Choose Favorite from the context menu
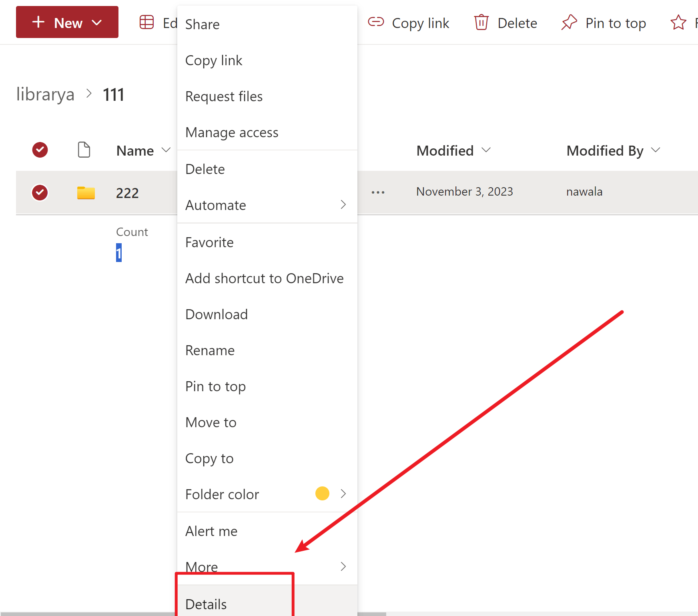Screen dimensions: 698x616 click(267, 242)
